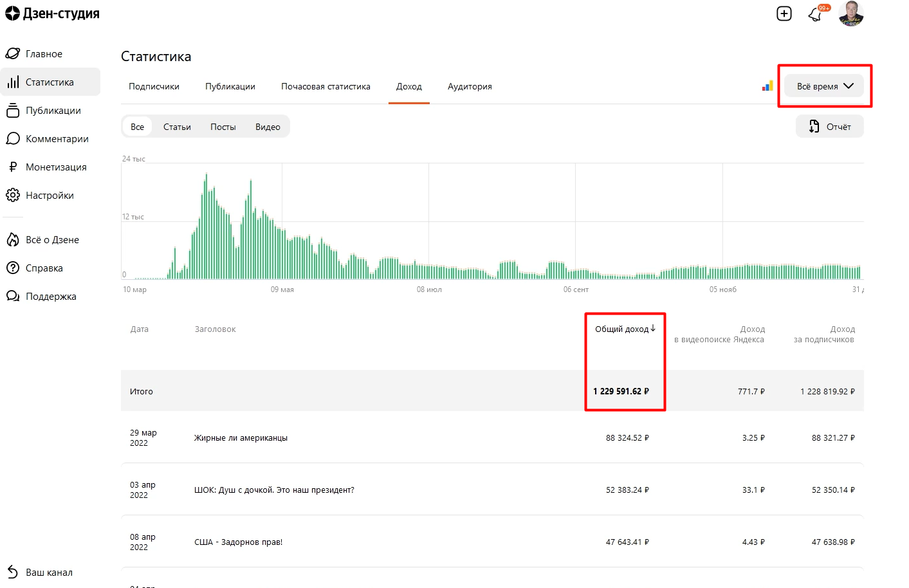Click the Статистика bar chart sidebar icon
The width and height of the screenshot is (909, 588).
(x=13, y=82)
